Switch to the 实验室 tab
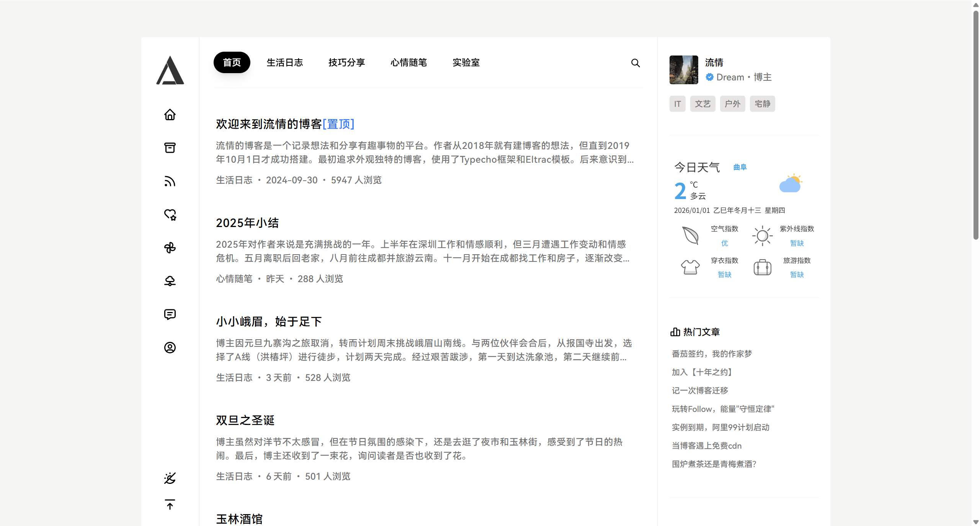This screenshot has height=526, width=980. point(466,62)
